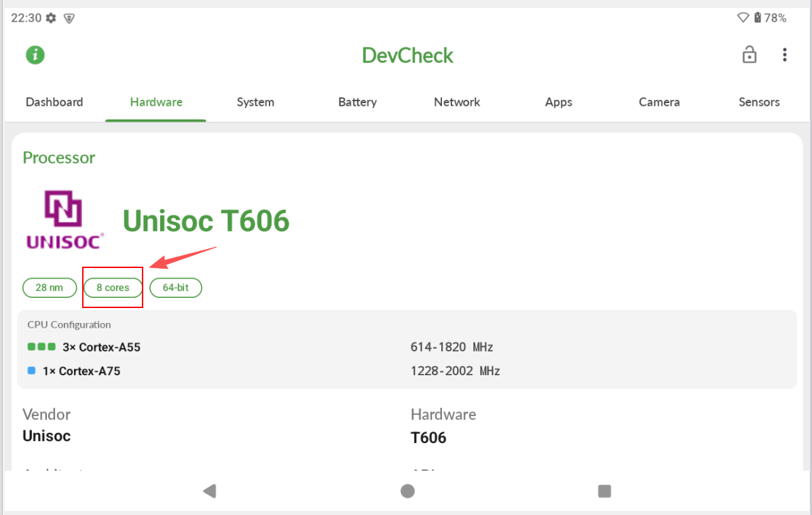Open the System tab
812x515 pixels.
point(255,102)
